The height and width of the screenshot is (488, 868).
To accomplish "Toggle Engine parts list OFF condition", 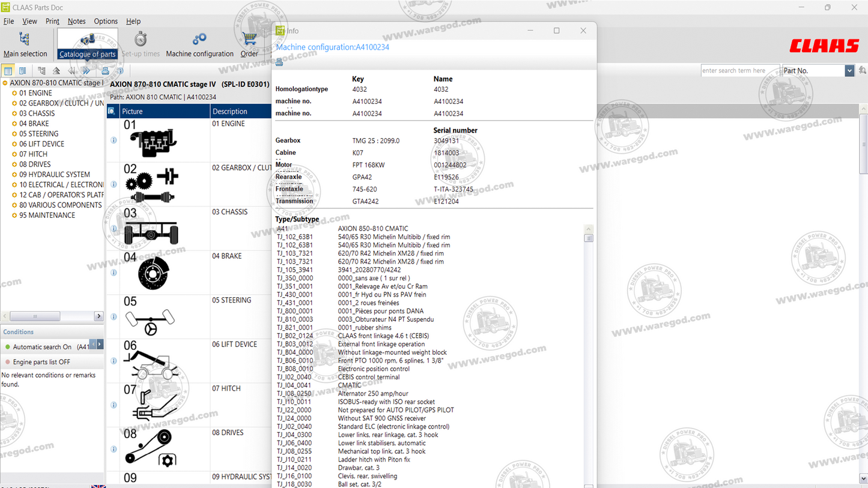I will [8, 363].
